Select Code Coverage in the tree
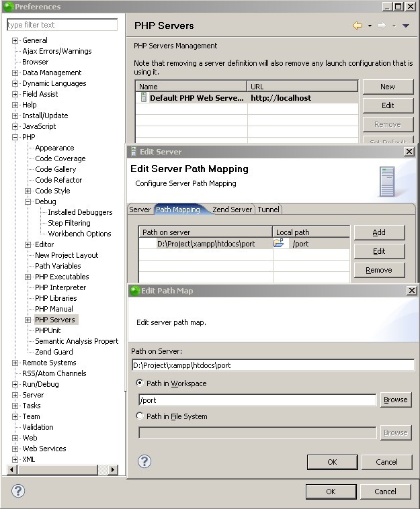 [60, 158]
